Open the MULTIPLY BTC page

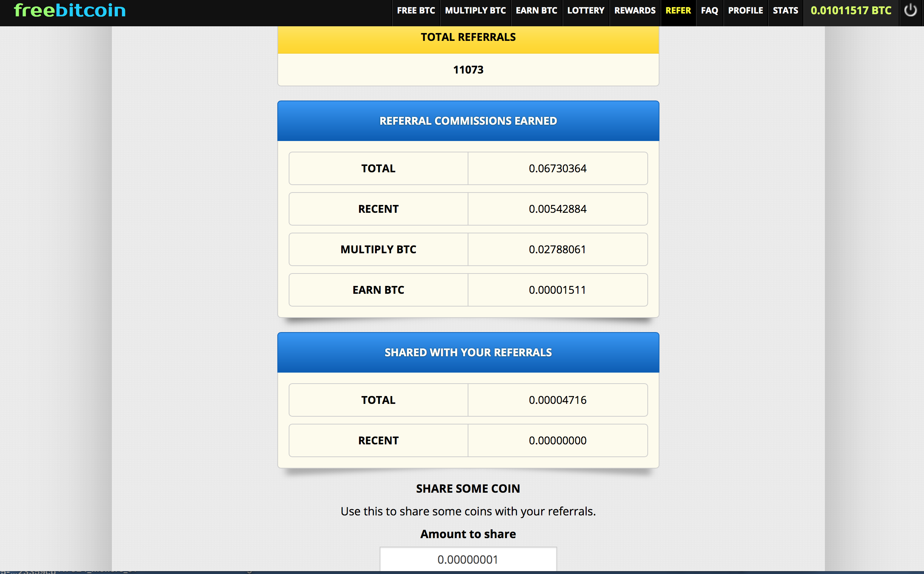pyautogui.click(x=475, y=11)
